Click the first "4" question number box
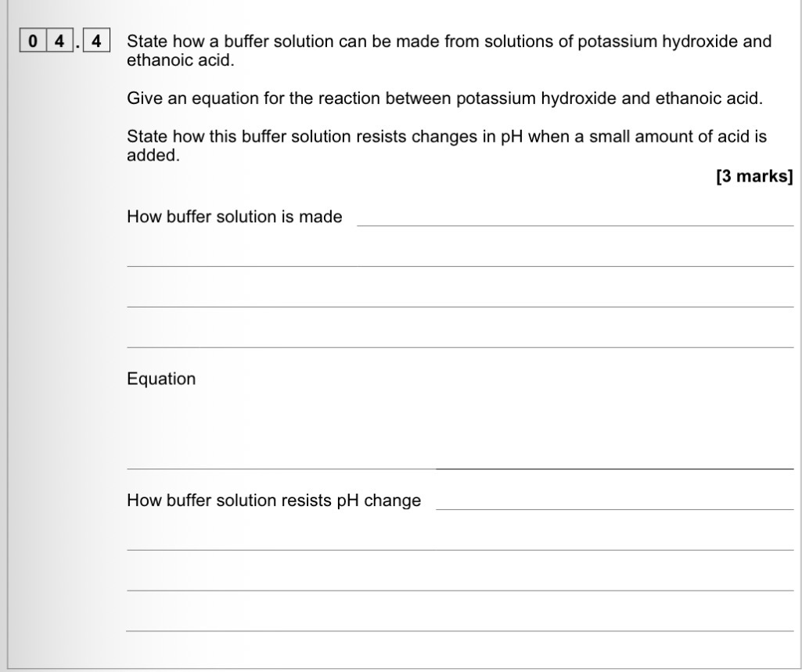The width and height of the screenshot is (802, 672). (x=59, y=41)
